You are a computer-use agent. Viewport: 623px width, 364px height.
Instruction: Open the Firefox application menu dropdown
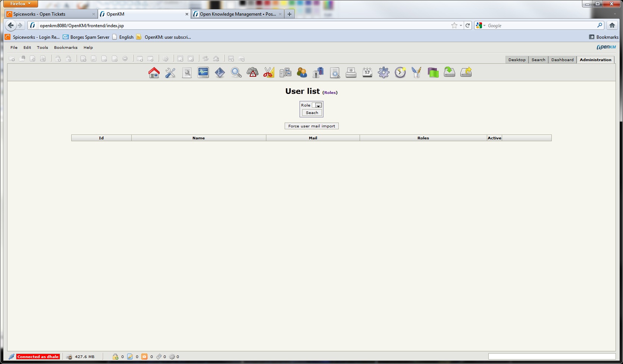click(x=21, y=4)
